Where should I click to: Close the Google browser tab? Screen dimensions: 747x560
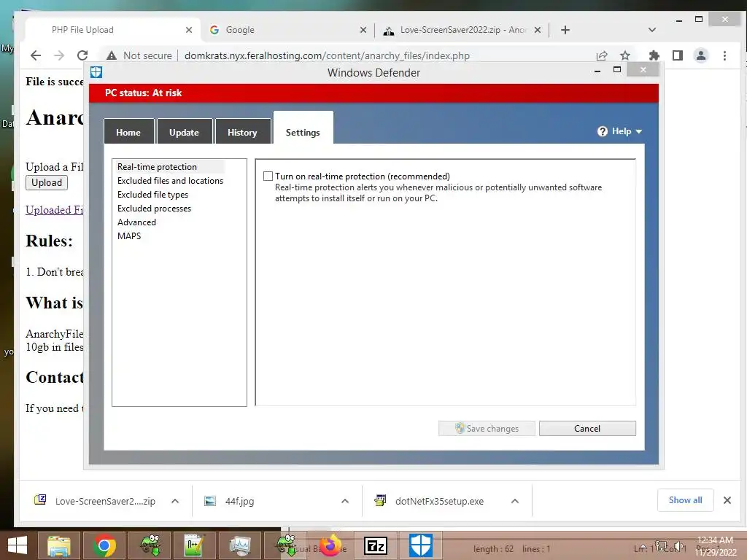point(363,29)
